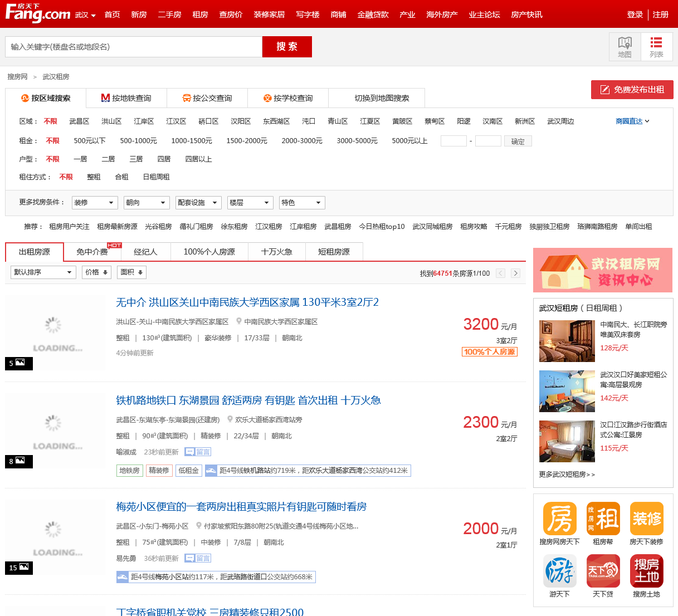
Task: Open the 武汉 city selector dropdown
Action: [x=85, y=14]
